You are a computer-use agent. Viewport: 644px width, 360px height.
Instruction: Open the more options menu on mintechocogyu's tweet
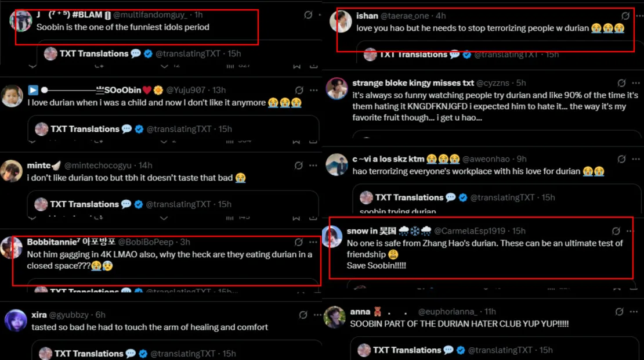tap(314, 165)
